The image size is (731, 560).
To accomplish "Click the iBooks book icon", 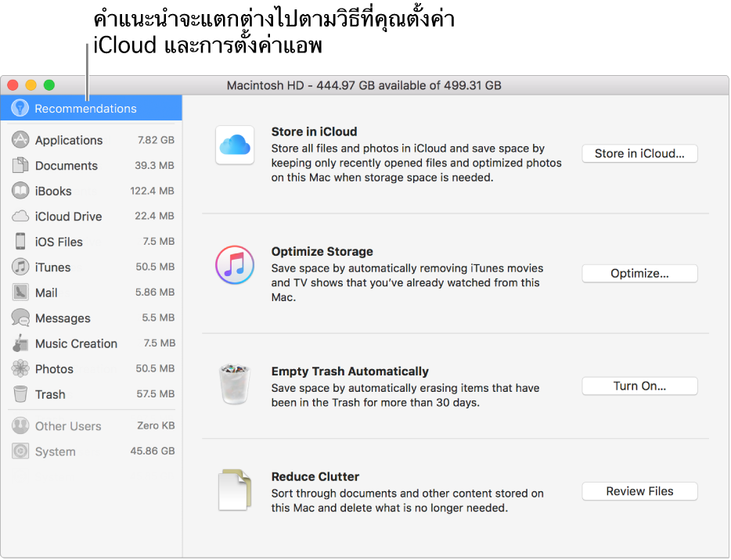I will click(x=20, y=191).
